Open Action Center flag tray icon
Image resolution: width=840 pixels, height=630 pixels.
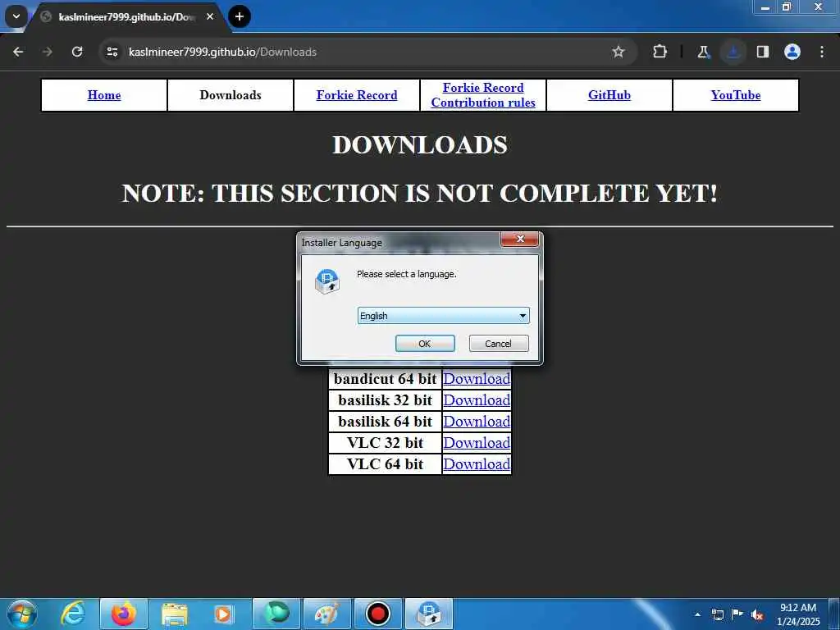coord(737,614)
